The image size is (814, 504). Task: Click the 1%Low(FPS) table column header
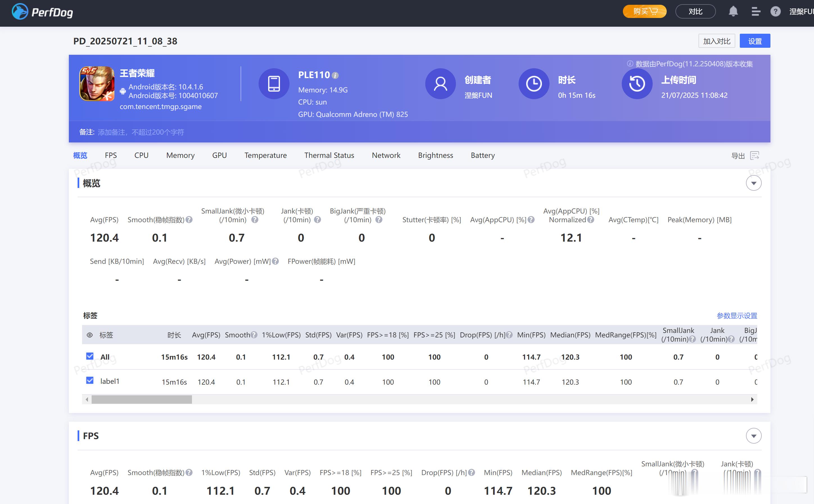click(281, 335)
